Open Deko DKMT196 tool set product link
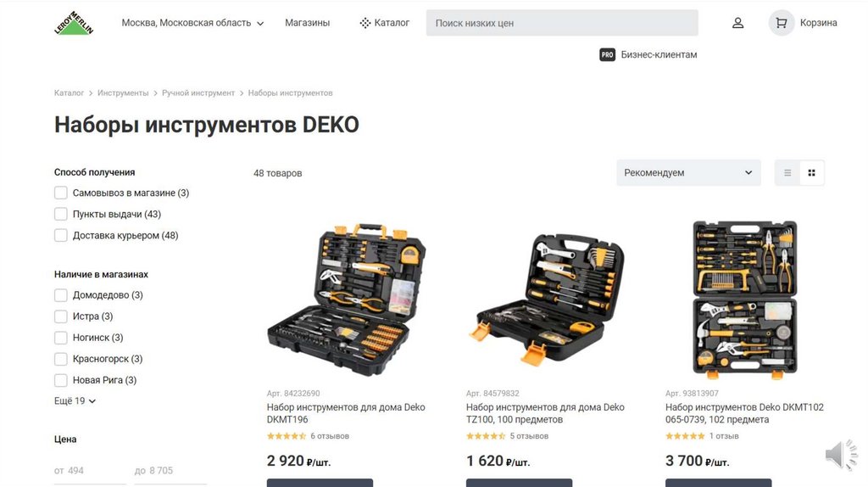The width and height of the screenshot is (868, 487). [346, 413]
